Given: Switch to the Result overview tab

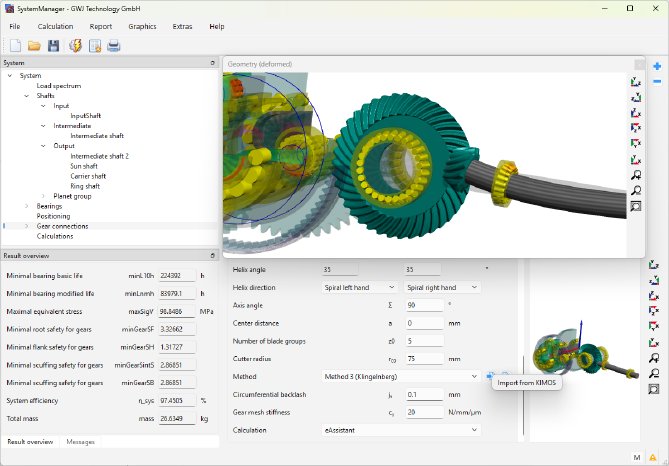Looking at the screenshot, I should 30,442.
